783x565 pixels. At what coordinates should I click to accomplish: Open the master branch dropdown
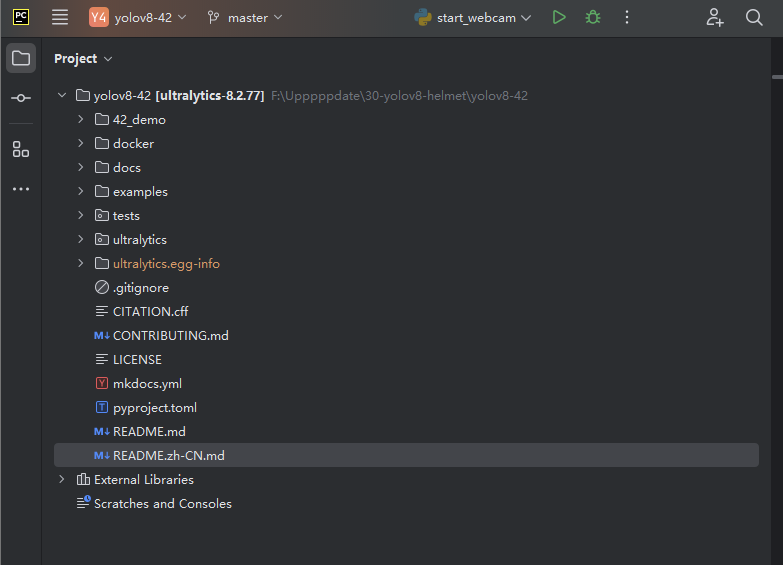(245, 18)
